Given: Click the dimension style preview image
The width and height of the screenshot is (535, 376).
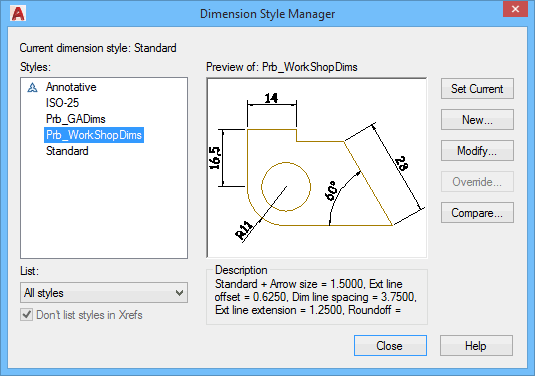Looking at the screenshot, I should coord(317,168).
